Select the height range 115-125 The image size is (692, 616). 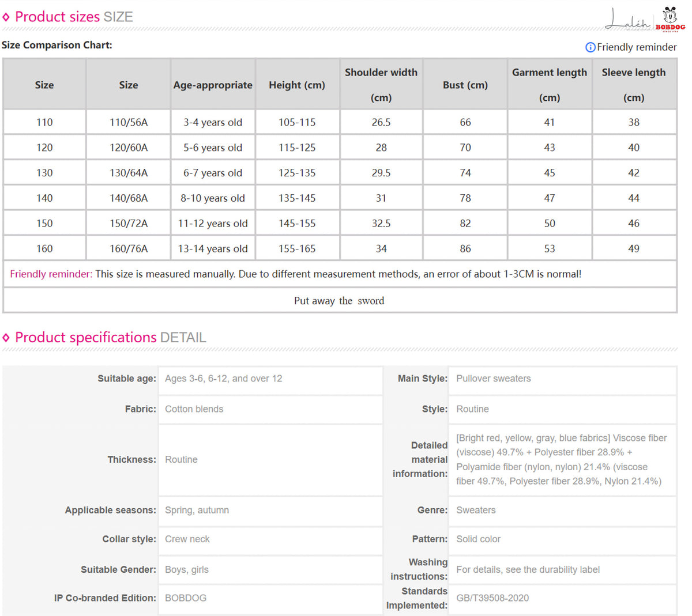pyautogui.click(x=297, y=148)
